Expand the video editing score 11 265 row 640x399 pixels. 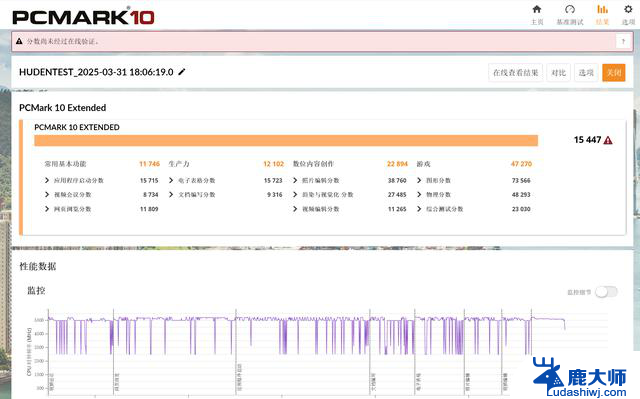[350, 209]
